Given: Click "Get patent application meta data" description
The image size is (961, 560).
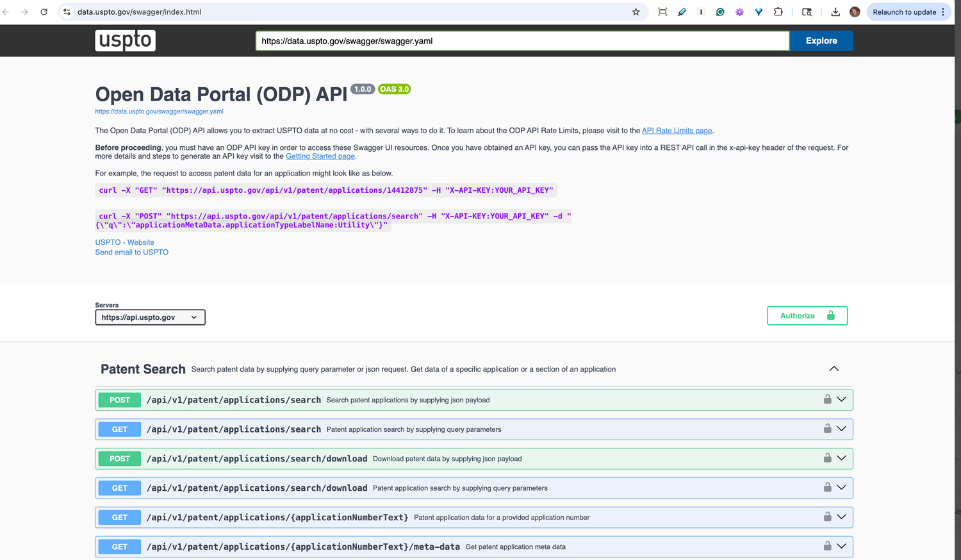Looking at the screenshot, I should pos(515,547).
